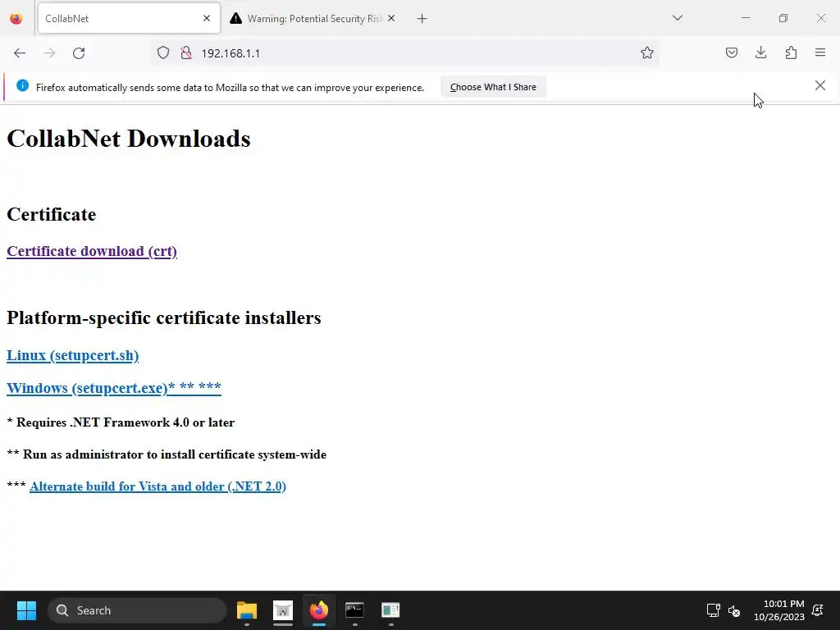
Task: Click the insecure connection padlock icon
Action: (x=186, y=52)
